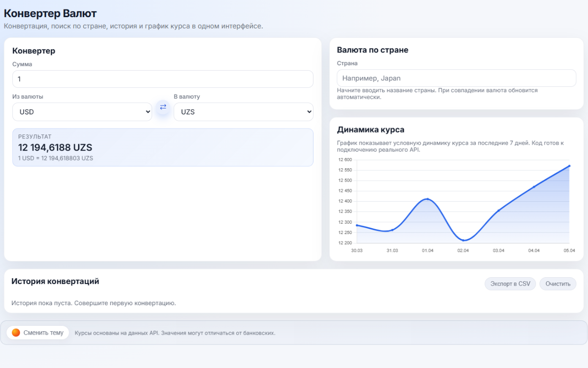Focus the Страна search field
The height and width of the screenshot is (368, 588).
(x=457, y=78)
